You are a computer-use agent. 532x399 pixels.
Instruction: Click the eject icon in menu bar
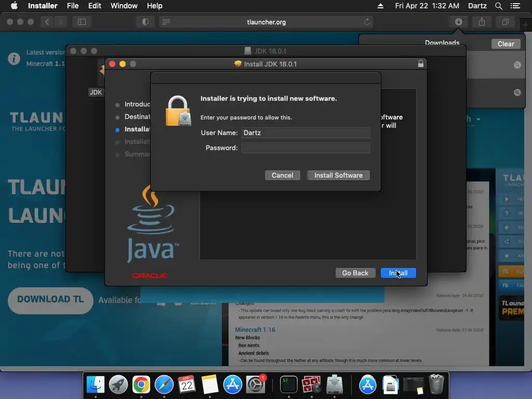pos(380,6)
